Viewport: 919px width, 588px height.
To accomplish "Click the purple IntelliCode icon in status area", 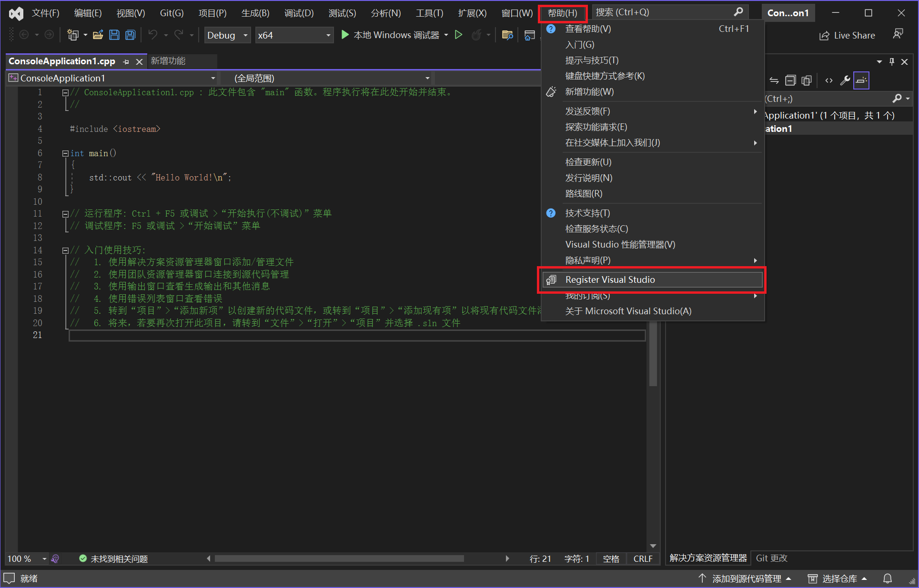I will coord(55,558).
